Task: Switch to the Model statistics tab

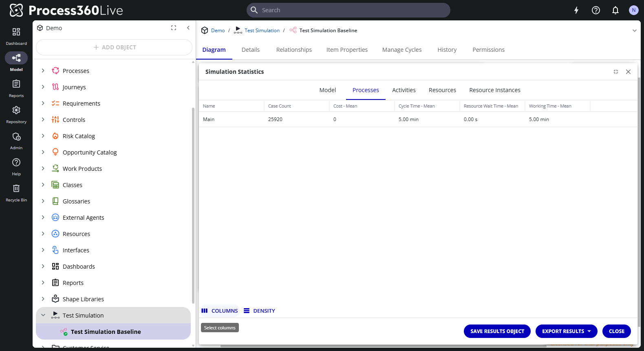Action: 328,90
